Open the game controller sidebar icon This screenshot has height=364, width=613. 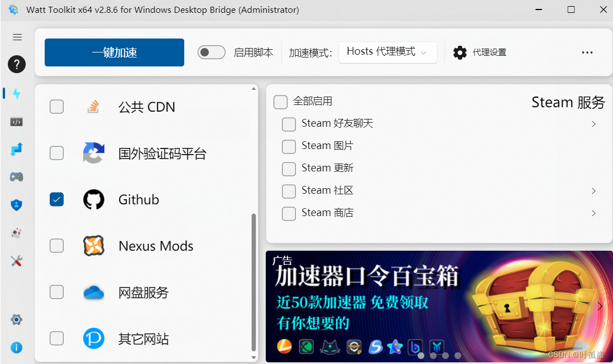pos(16,177)
